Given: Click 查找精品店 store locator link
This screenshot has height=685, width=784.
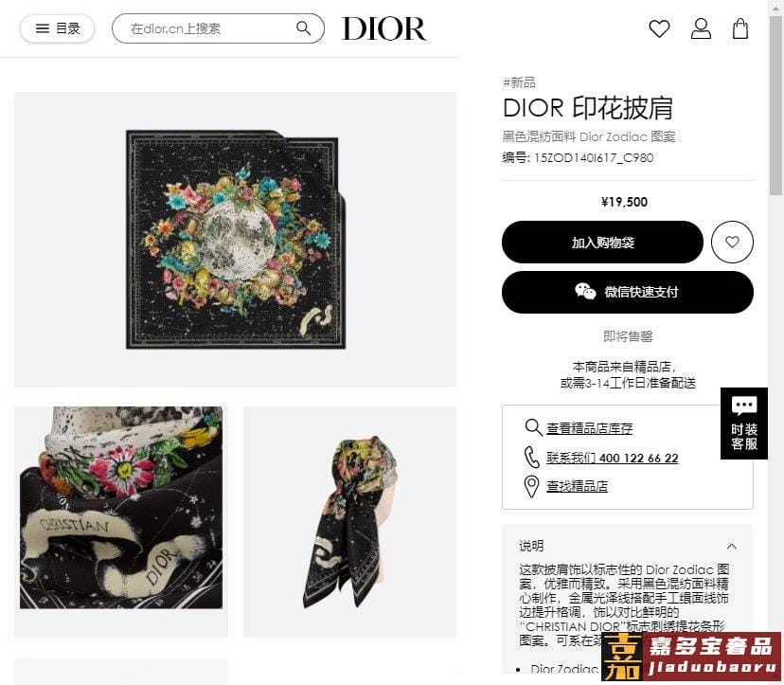Looking at the screenshot, I should (x=577, y=486).
